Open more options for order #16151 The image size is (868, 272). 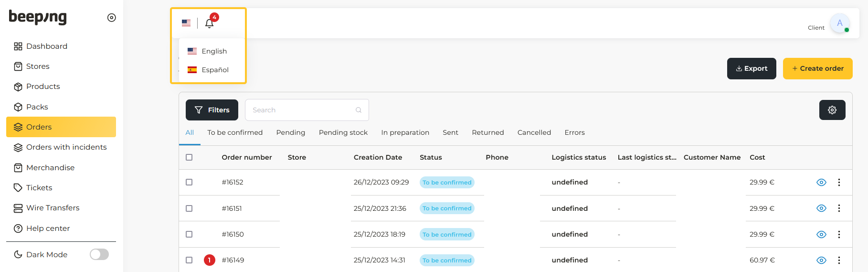[x=838, y=208]
